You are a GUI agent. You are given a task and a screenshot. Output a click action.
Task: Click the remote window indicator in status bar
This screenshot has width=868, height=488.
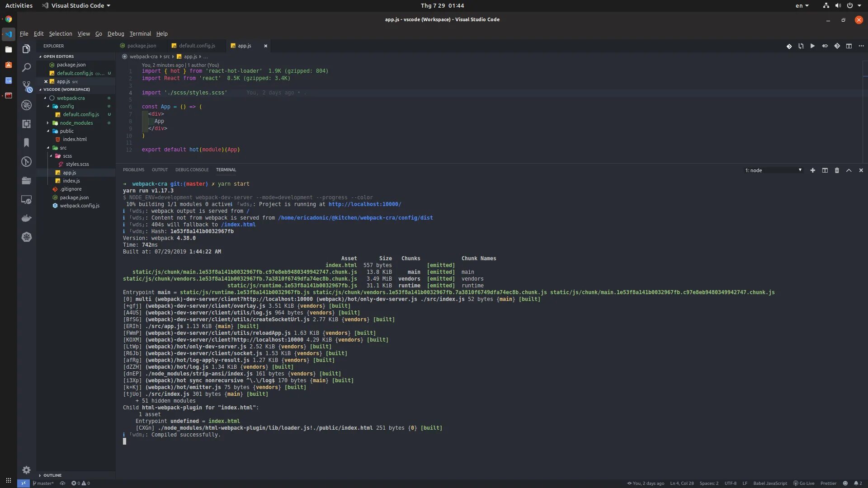point(24,483)
